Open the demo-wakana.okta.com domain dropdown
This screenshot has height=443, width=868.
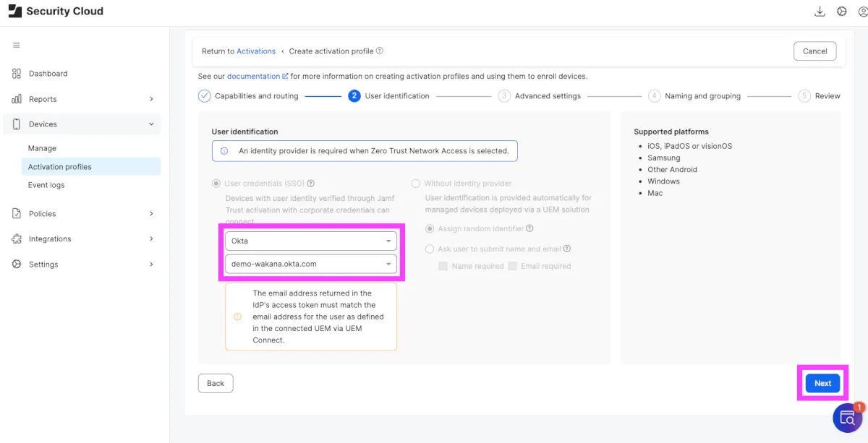coord(310,264)
